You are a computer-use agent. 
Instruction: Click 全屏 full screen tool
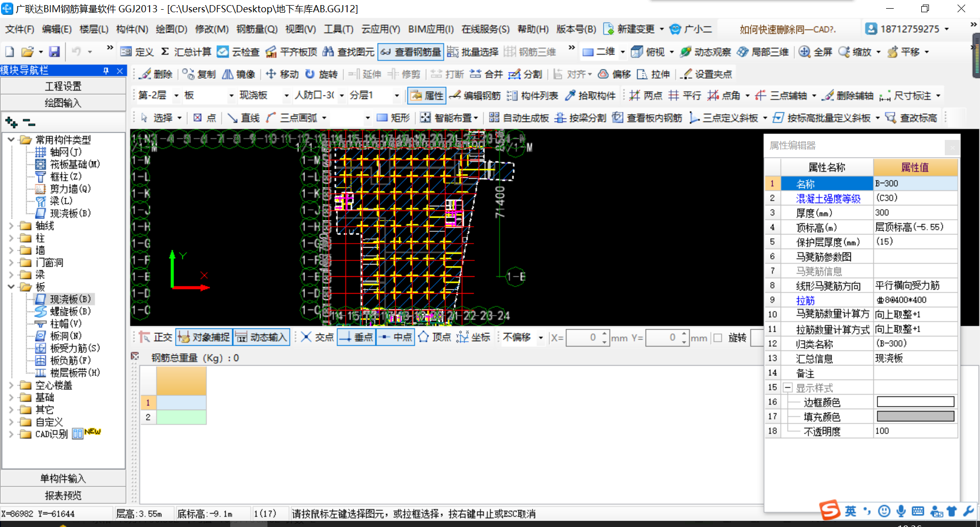(x=816, y=52)
